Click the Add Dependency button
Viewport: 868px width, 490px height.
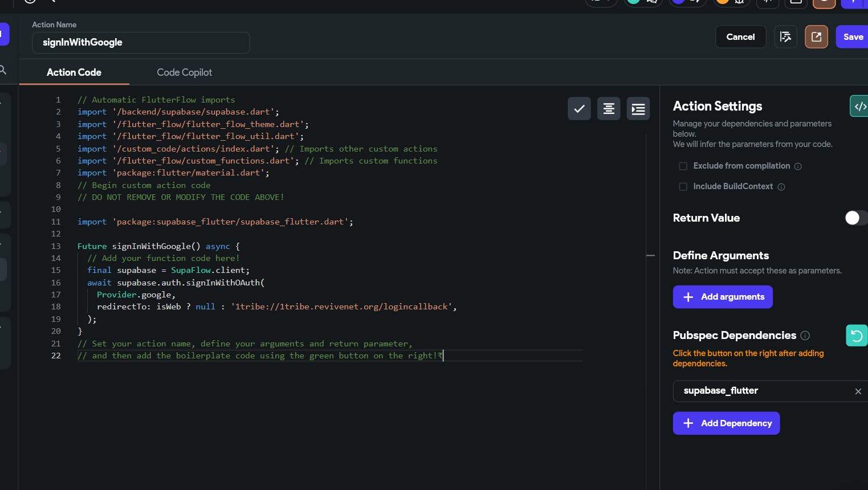726,423
